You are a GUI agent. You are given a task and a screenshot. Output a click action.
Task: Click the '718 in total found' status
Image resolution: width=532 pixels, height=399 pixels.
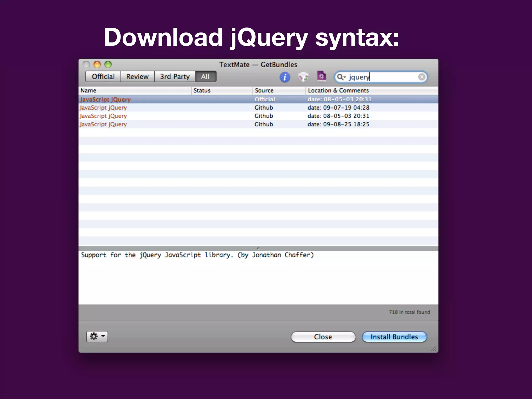(409, 312)
